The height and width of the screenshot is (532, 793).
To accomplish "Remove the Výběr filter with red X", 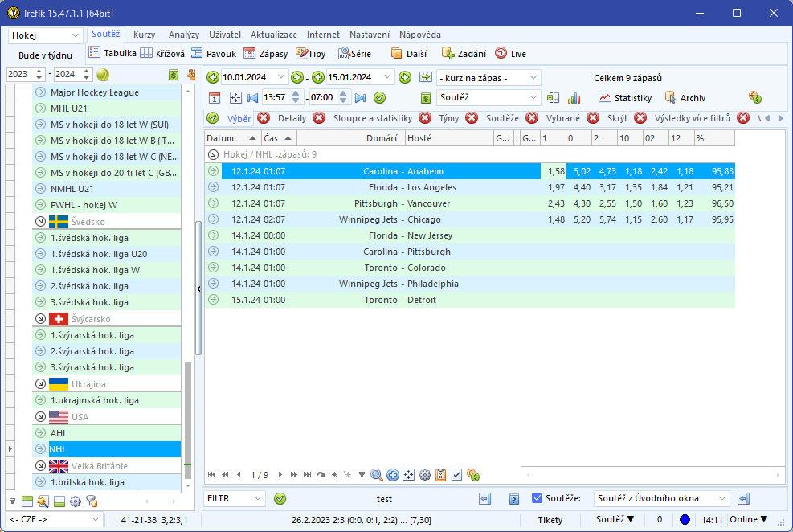I will point(264,118).
